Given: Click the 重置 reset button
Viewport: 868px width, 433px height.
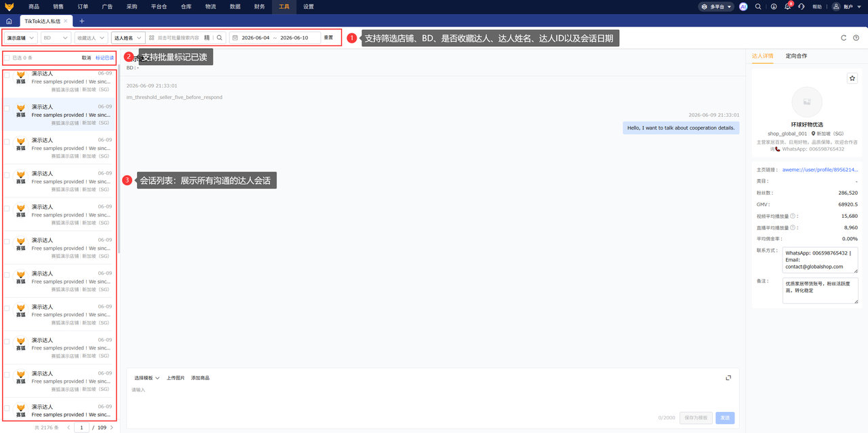Looking at the screenshot, I should coord(328,38).
